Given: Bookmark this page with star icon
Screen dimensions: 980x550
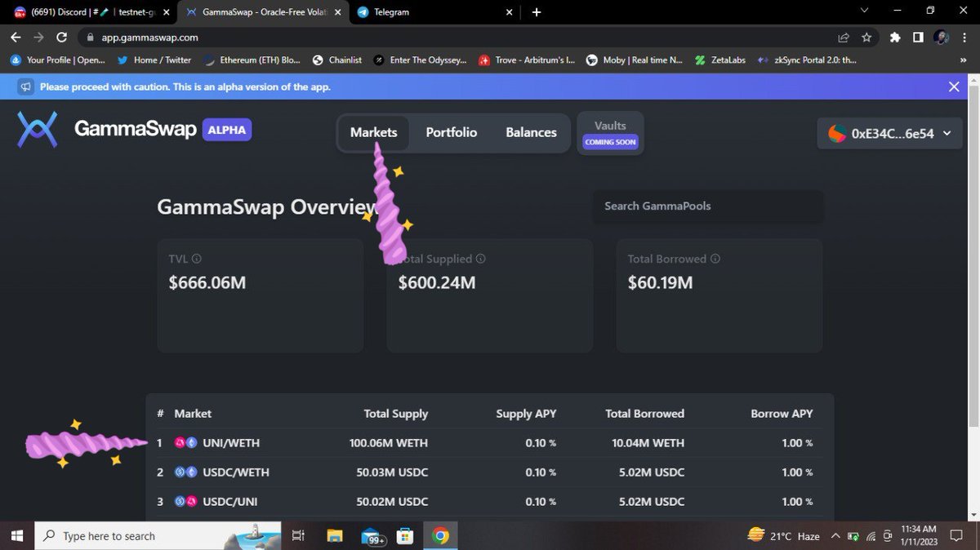Looking at the screenshot, I should click(x=866, y=38).
